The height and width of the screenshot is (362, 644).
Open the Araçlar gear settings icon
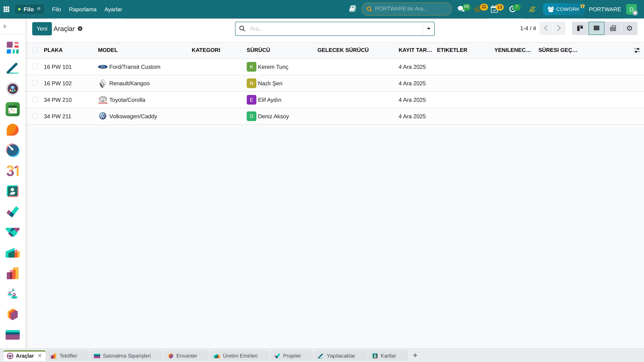pos(80,29)
